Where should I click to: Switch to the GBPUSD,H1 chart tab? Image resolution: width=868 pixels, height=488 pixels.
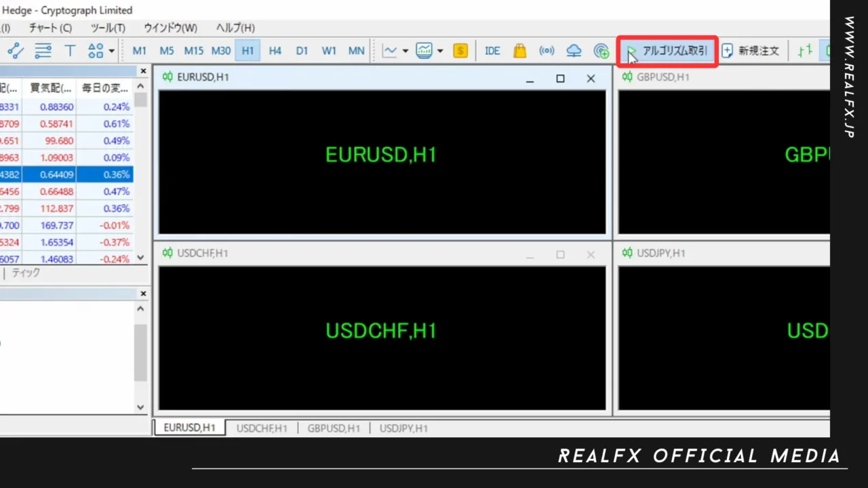coord(334,428)
